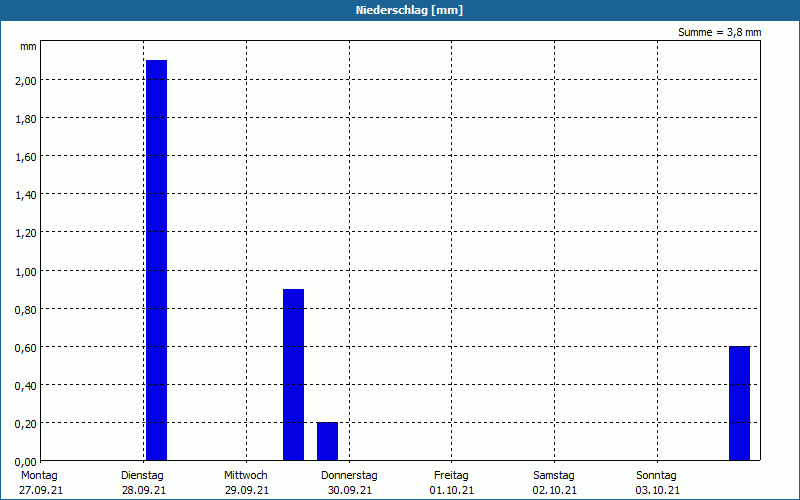Select the 0,60 mm blue bar on Sonntag

pos(739,403)
